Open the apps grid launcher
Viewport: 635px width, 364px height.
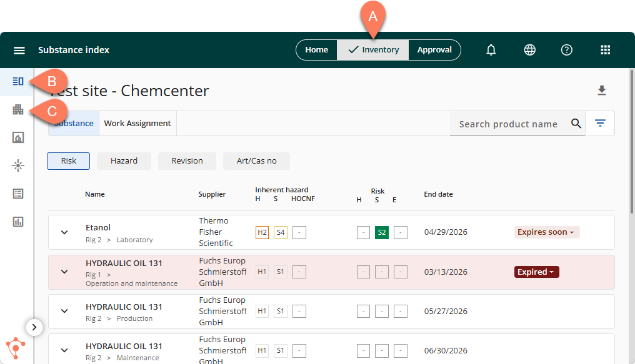[605, 50]
